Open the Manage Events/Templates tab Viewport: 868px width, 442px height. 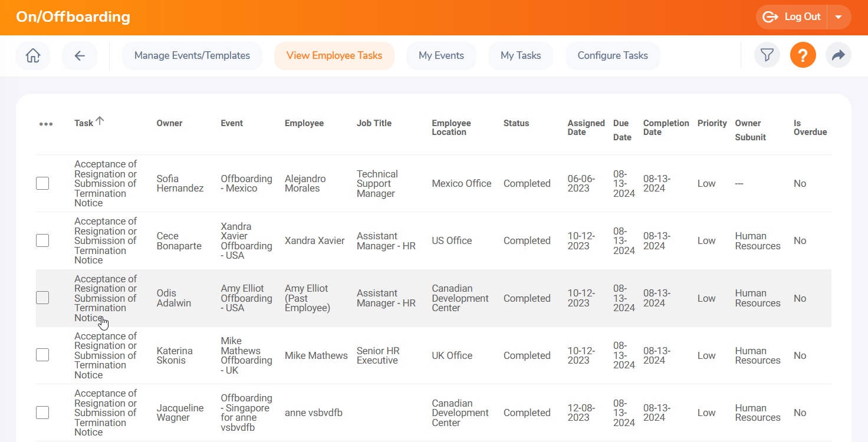pyautogui.click(x=192, y=56)
